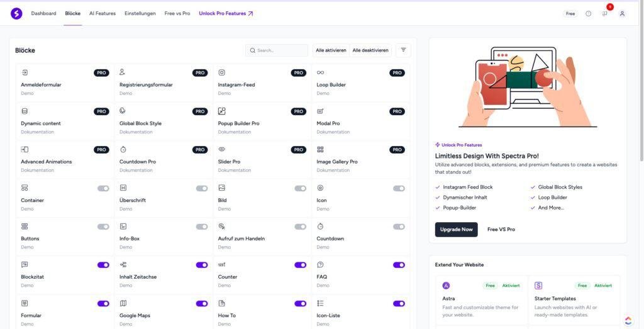Screen dimensions: 644x329
Task: Open notifications megaphone icon with badge
Action: point(605,13)
